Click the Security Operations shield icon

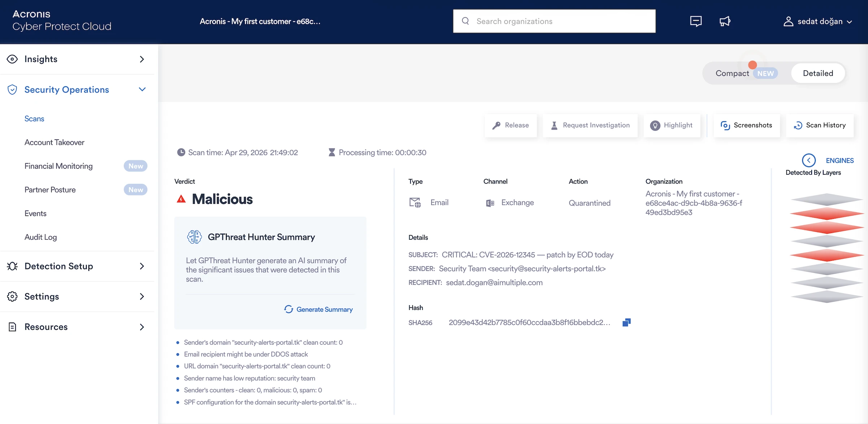(x=12, y=90)
